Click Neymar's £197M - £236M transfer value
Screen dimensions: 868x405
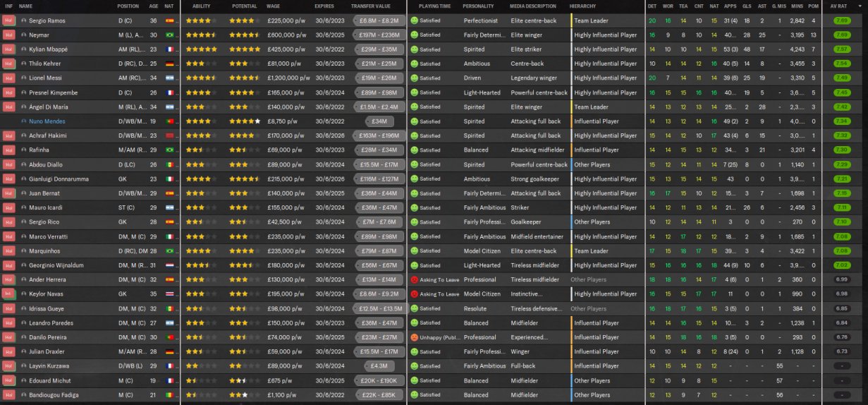click(379, 35)
